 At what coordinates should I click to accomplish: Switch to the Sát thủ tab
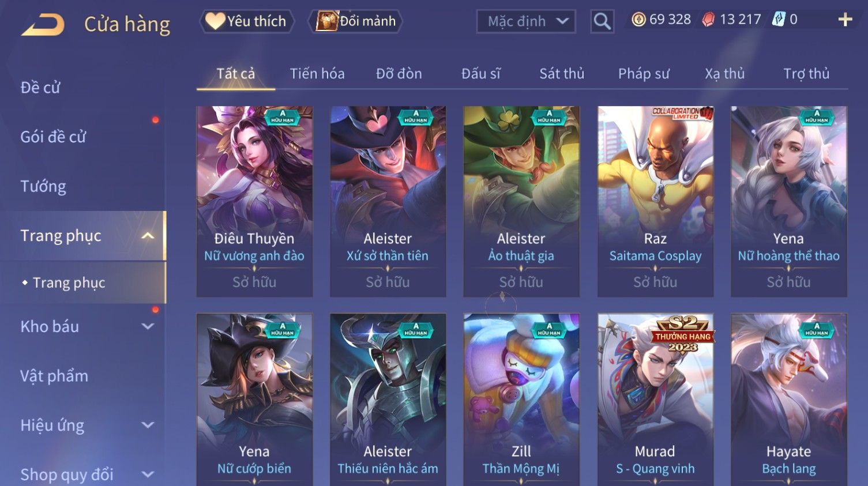562,74
